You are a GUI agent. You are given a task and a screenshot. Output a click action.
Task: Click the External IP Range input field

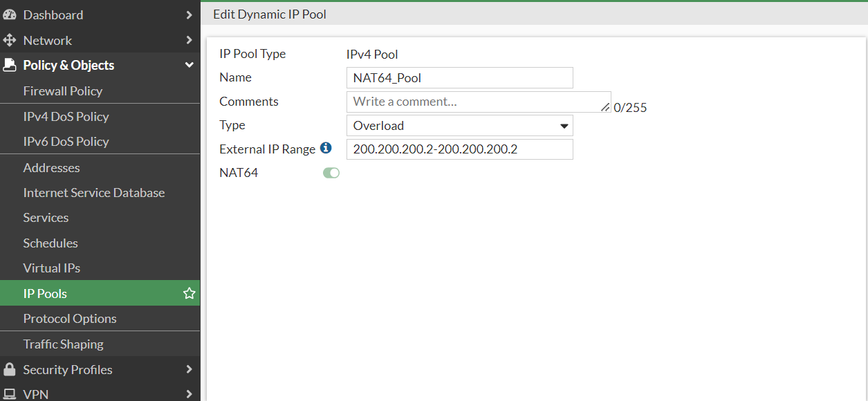460,150
